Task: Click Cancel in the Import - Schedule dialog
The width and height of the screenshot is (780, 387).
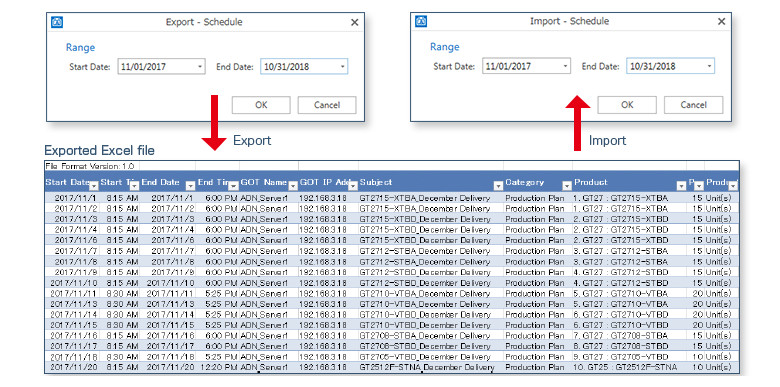Action: (693, 105)
